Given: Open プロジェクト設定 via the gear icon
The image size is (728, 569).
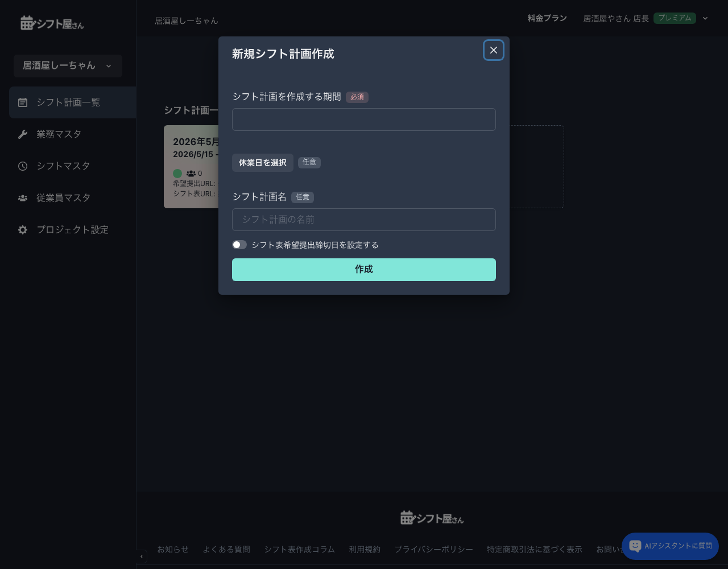Looking at the screenshot, I should click(x=23, y=229).
